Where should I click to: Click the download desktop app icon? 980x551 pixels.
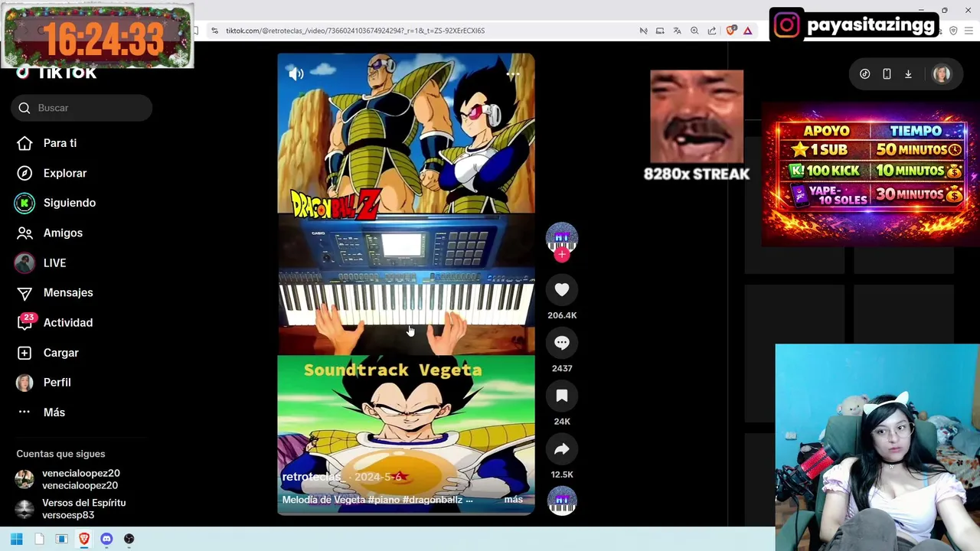click(908, 74)
